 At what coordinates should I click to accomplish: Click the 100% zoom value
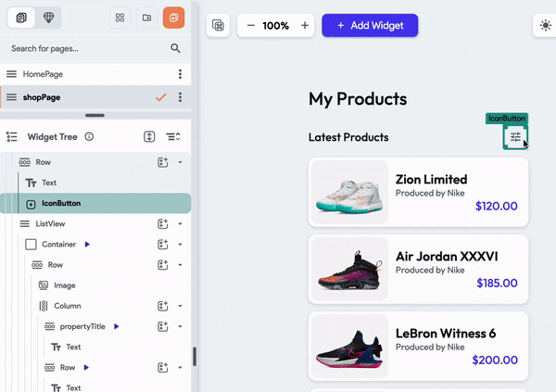tap(276, 26)
